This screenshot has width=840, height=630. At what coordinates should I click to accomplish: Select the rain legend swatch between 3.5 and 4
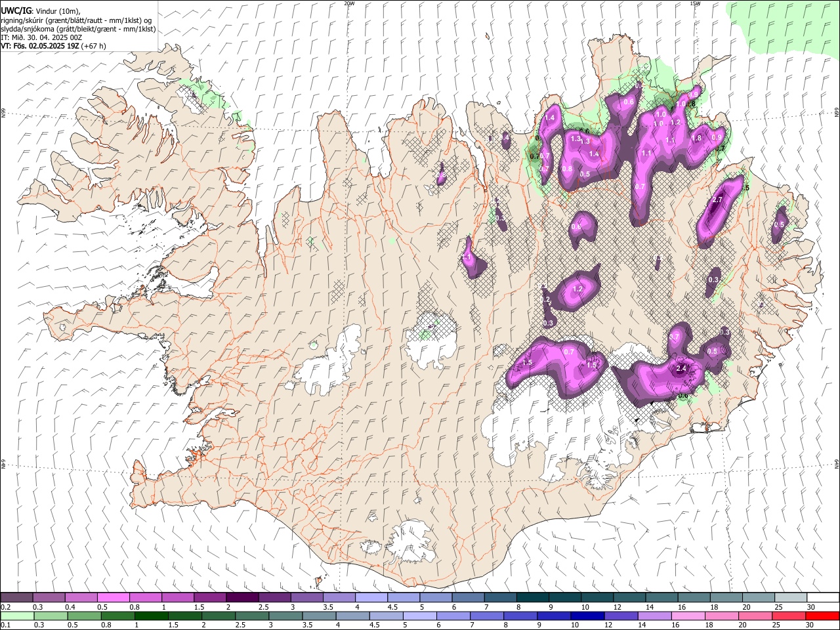pyautogui.click(x=318, y=616)
